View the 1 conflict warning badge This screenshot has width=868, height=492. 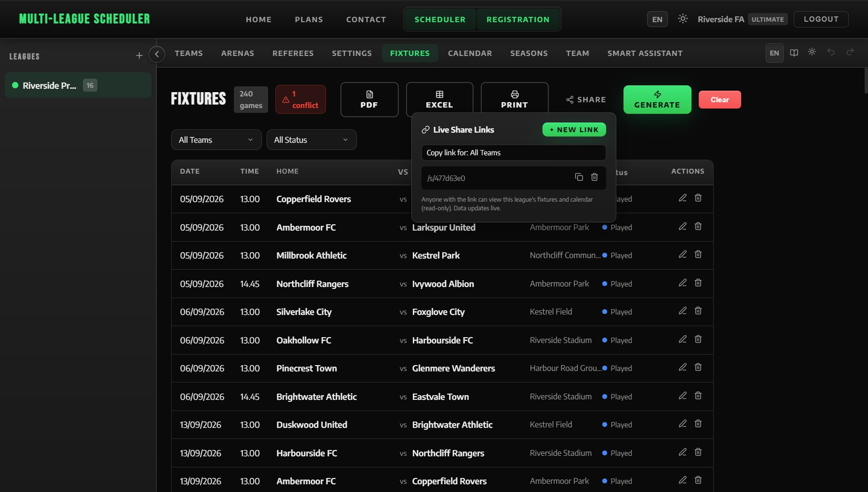click(300, 99)
